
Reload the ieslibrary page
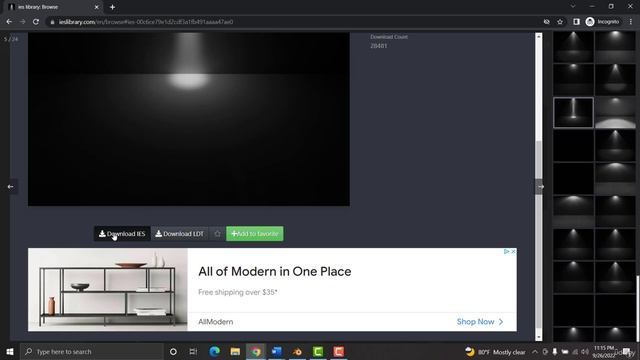[x=36, y=22]
